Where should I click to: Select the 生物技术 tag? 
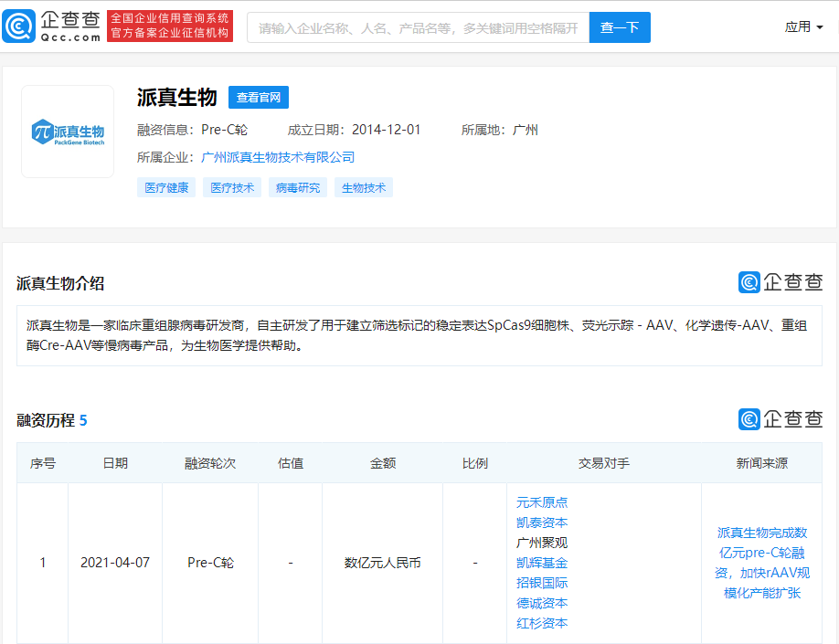(364, 188)
